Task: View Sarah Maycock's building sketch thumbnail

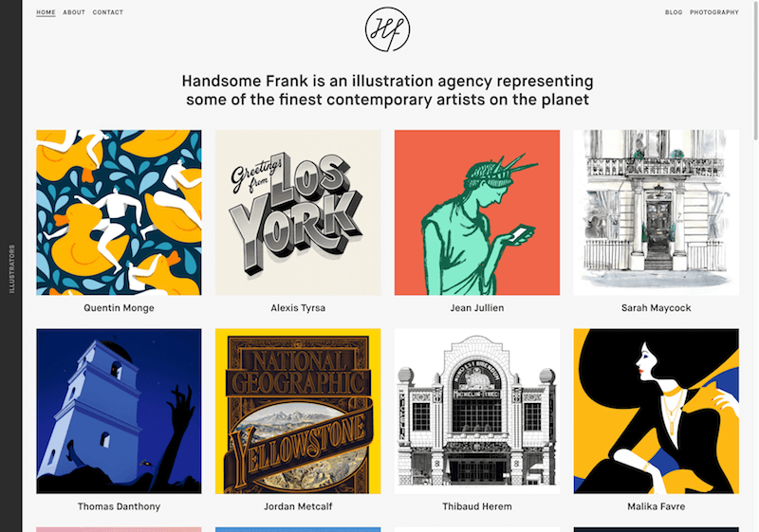Action: (656, 212)
